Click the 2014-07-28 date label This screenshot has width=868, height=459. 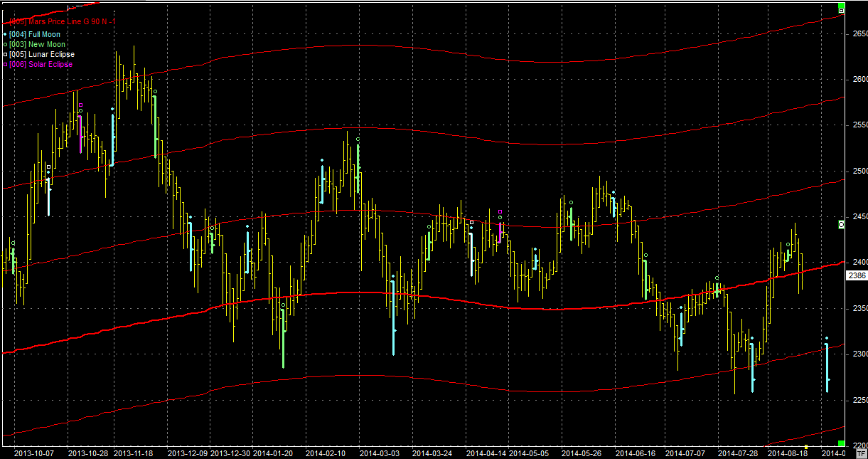(738, 453)
